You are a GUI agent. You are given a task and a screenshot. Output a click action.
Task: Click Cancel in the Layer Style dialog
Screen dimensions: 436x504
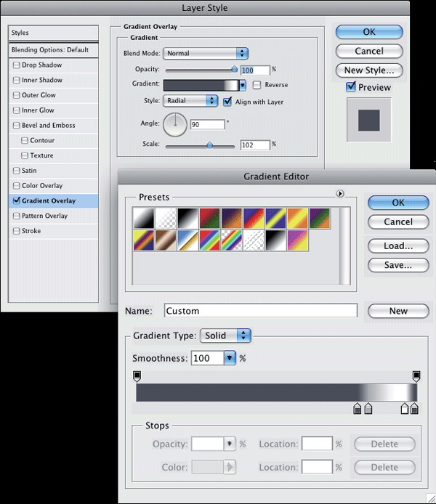369,51
